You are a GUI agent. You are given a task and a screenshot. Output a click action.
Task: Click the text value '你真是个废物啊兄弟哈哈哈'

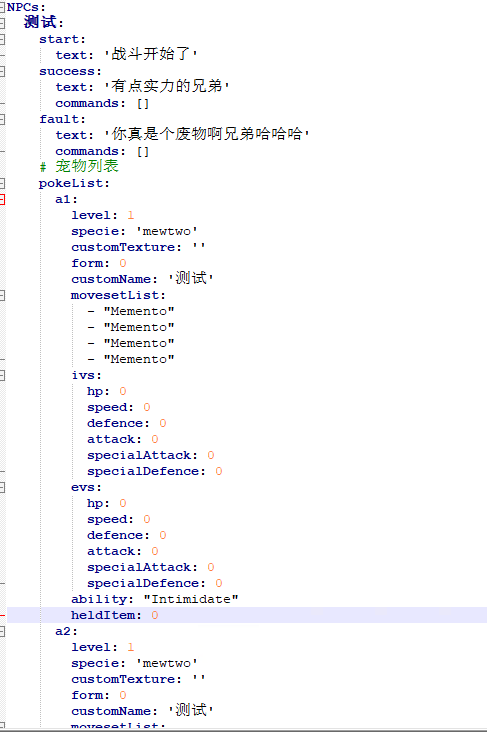[x=206, y=134]
